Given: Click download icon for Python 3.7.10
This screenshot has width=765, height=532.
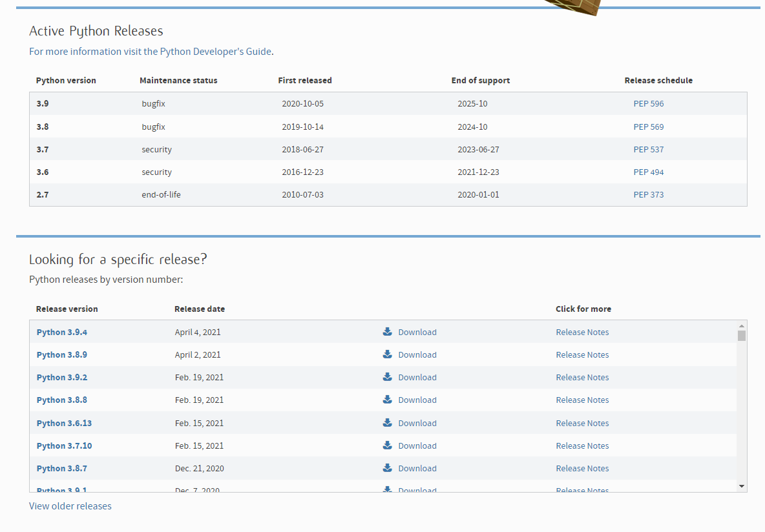Looking at the screenshot, I should [x=388, y=445].
